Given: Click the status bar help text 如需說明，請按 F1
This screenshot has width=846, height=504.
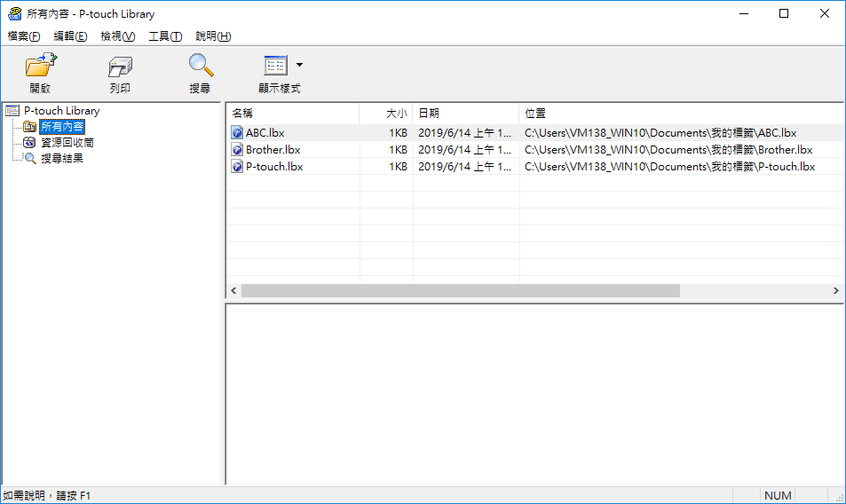Looking at the screenshot, I should tap(47, 495).
